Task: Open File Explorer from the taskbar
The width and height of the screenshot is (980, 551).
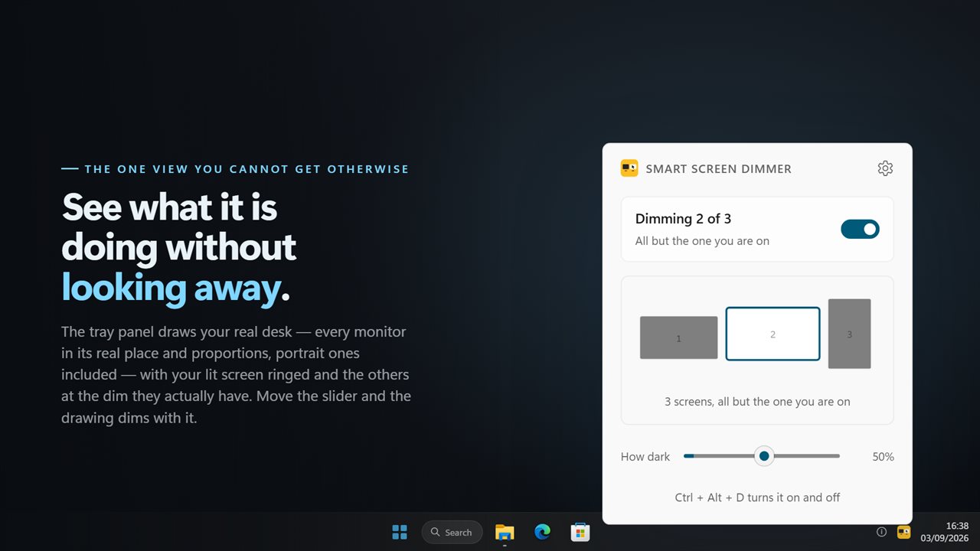Action: [x=505, y=532]
